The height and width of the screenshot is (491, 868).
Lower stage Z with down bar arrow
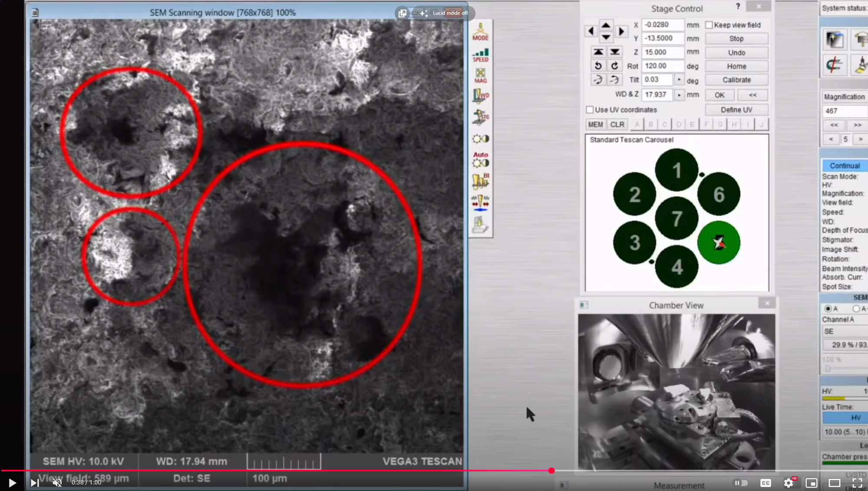[614, 52]
